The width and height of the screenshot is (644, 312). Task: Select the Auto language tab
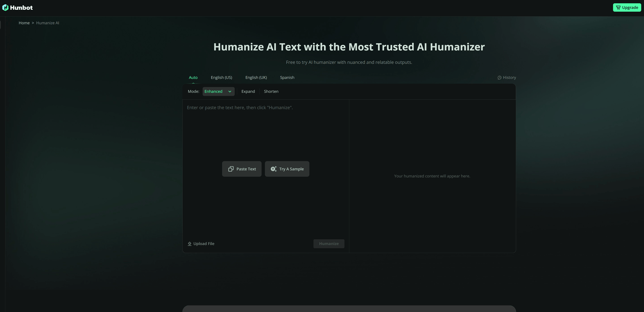[x=193, y=77]
